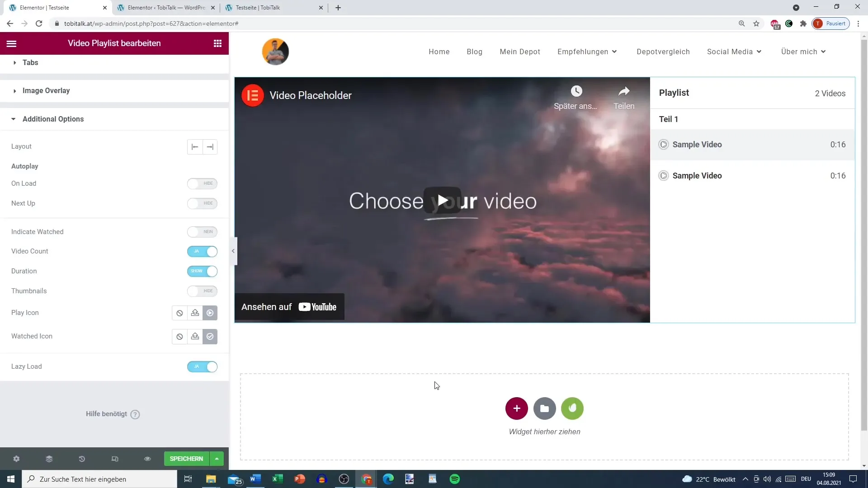868x488 pixels.
Task: Open revision history icon
Action: [x=82, y=459]
